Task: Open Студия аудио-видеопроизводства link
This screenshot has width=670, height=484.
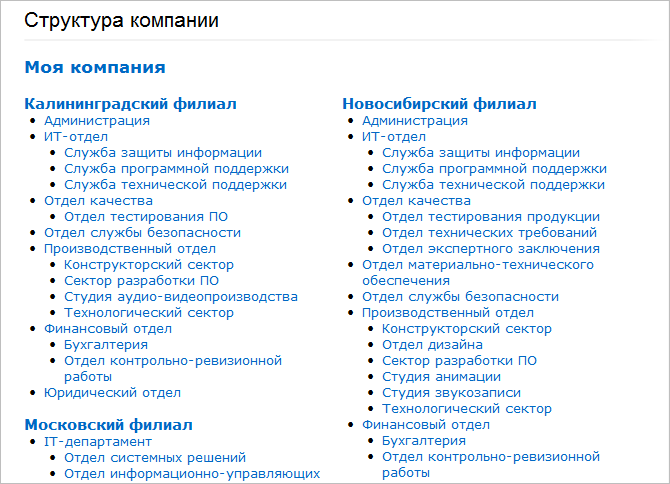Action: [x=180, y=297]
